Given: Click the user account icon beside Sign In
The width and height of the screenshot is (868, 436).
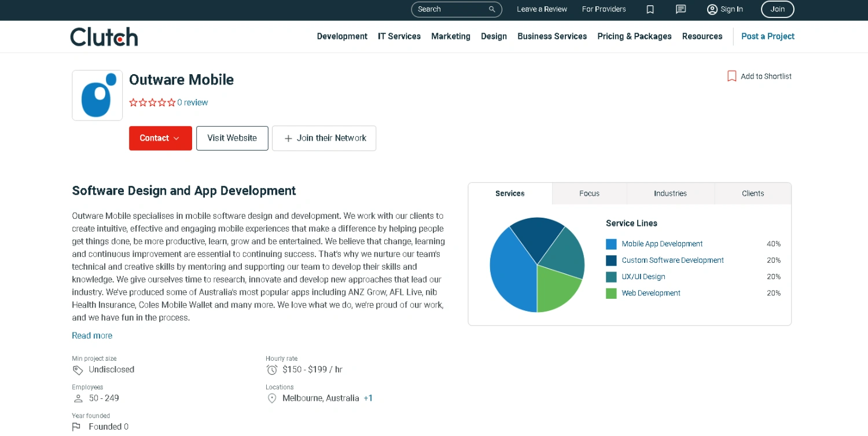Looking at the screenshot, I should pos(712,9).
